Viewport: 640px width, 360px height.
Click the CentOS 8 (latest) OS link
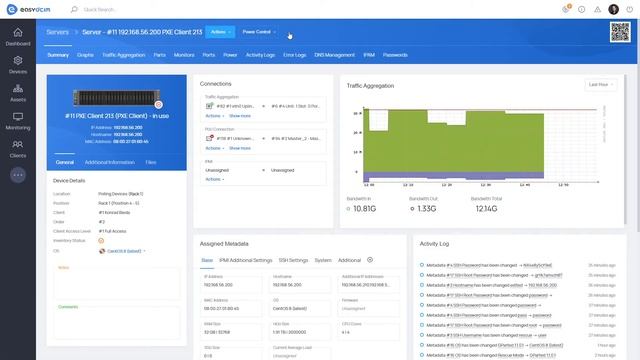(x=124, y=251)
